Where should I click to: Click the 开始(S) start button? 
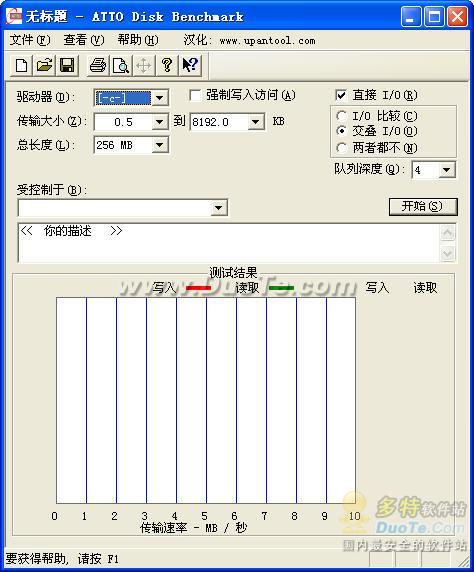click(x=423, y=206)
